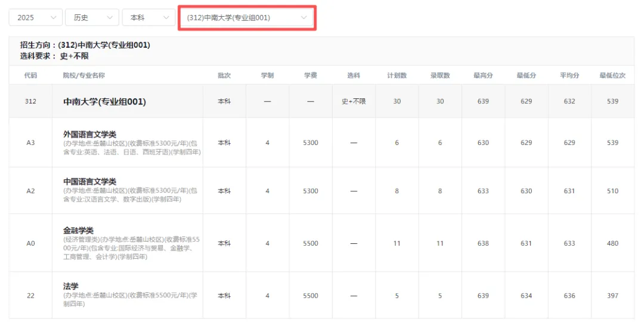Click lowest rank 480 in 金融学类 row
Viewport: 644px width, 325px height.
click(x=612, y=243)
